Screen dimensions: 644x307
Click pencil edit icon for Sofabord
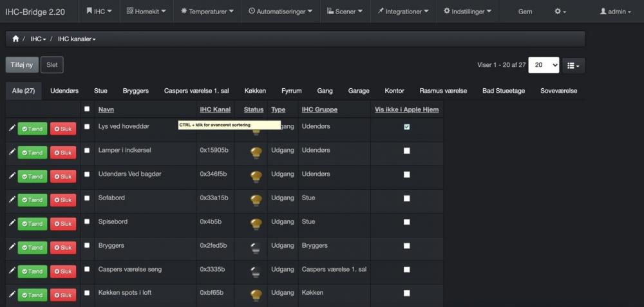click(x=12, y=200)
